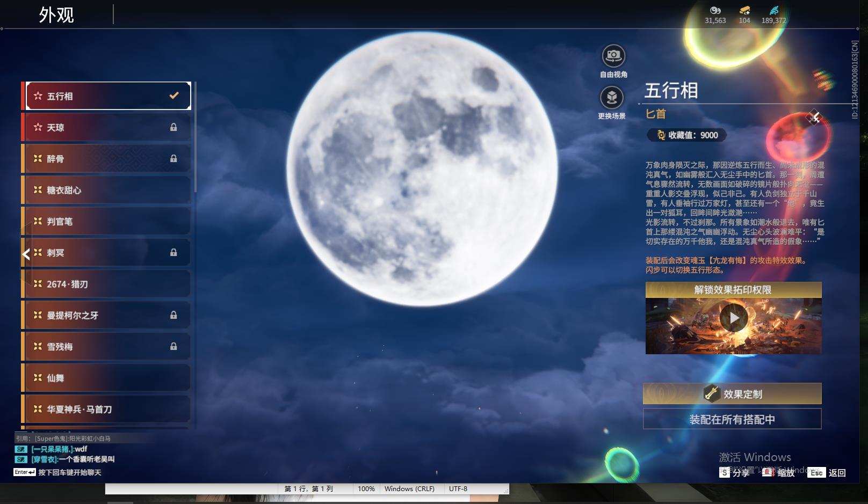Click the lock icon on 曼提柯尔之牙
868x504 pixels.
173,315
